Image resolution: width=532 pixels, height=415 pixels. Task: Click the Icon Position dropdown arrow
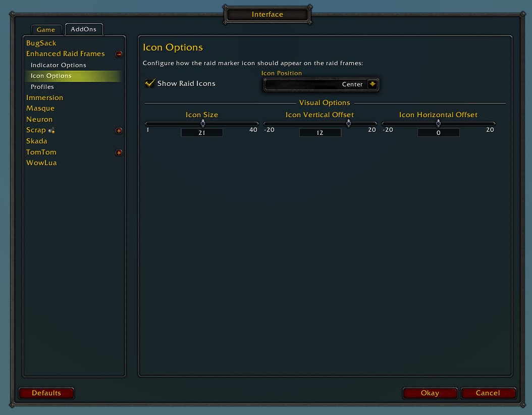(373, 84)
